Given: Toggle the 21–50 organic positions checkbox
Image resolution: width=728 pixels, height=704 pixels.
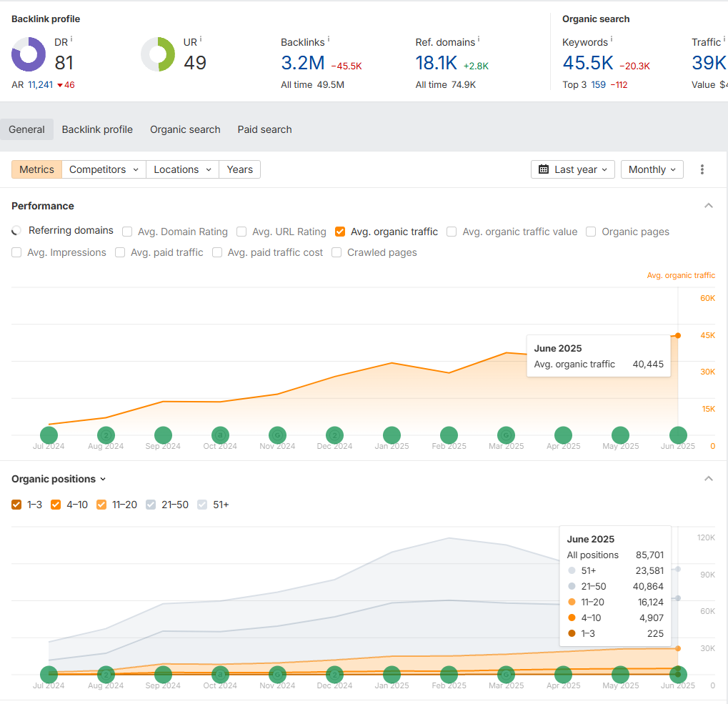Looking at the screenshot, I should [151, 505].
